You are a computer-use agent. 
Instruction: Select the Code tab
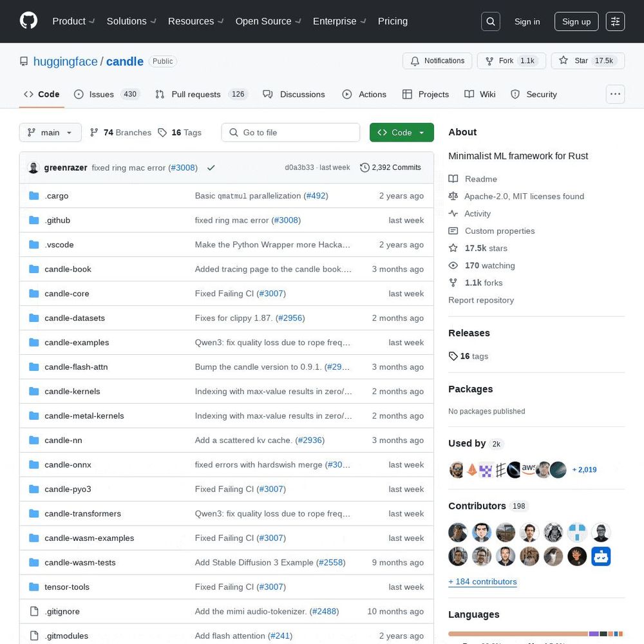click(x=41, y=95)
